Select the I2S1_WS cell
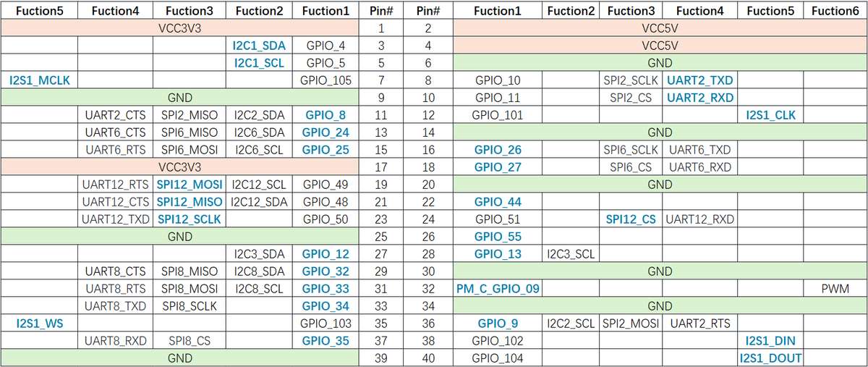The image size is (868, 367). tap(40, 324)
